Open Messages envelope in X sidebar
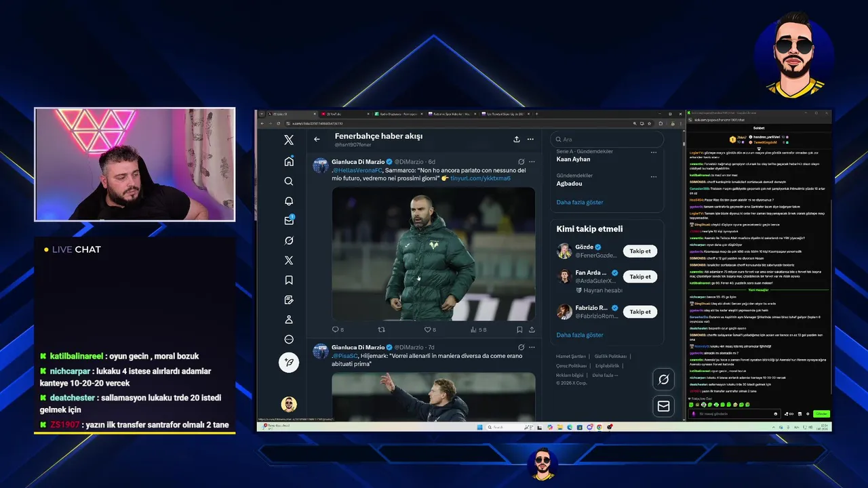 click(x=289, y=220)
